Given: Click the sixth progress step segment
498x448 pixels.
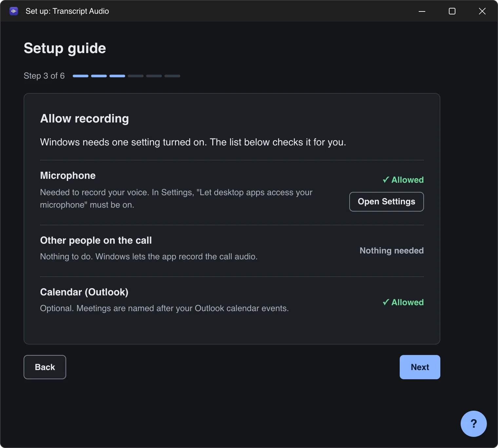Looking at the screenshot, I should pos(172,76).
